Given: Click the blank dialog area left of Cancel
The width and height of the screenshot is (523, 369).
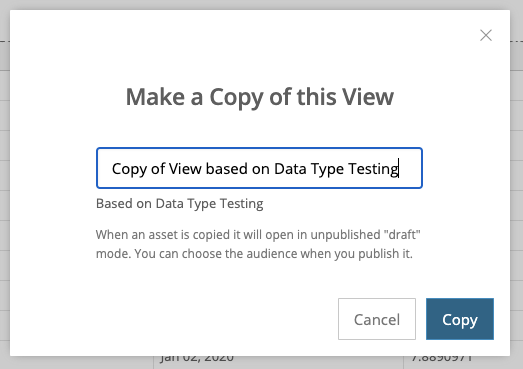Looking at the screenshot, I should click(x=173, y=319).
